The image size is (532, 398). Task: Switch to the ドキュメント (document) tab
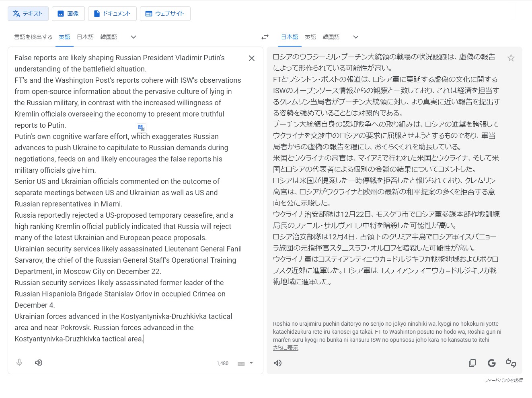point(112,14)
